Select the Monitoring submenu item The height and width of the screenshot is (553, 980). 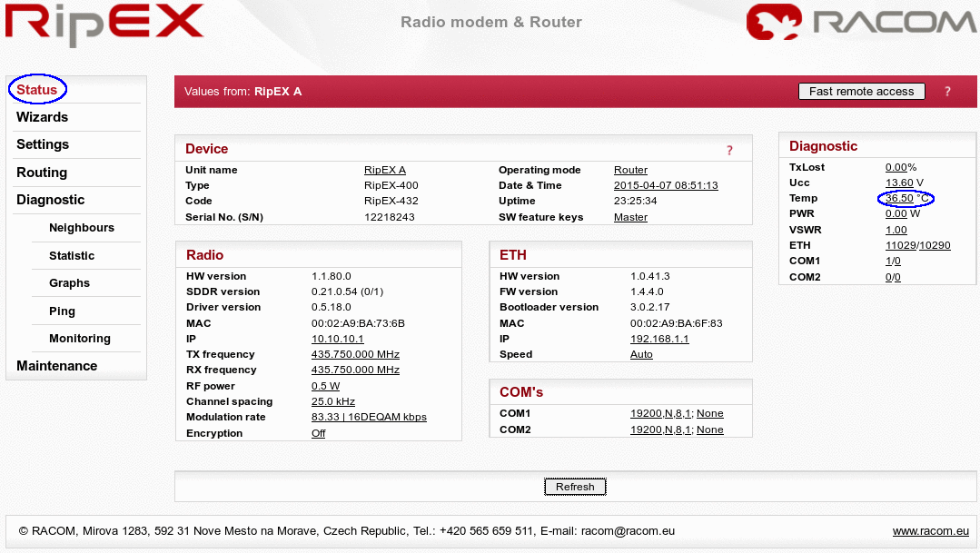pos(80,339)
